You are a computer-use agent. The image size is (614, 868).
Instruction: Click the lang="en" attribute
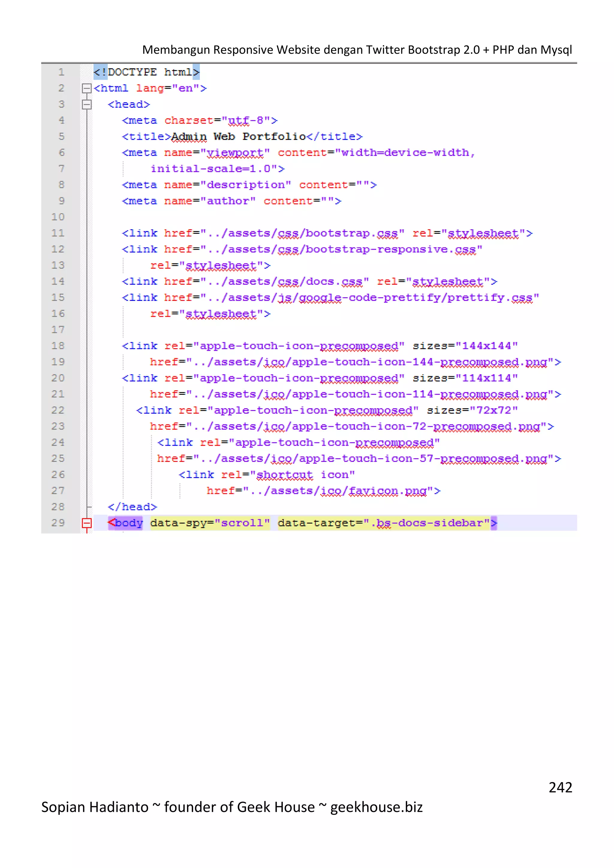point(168,88)
